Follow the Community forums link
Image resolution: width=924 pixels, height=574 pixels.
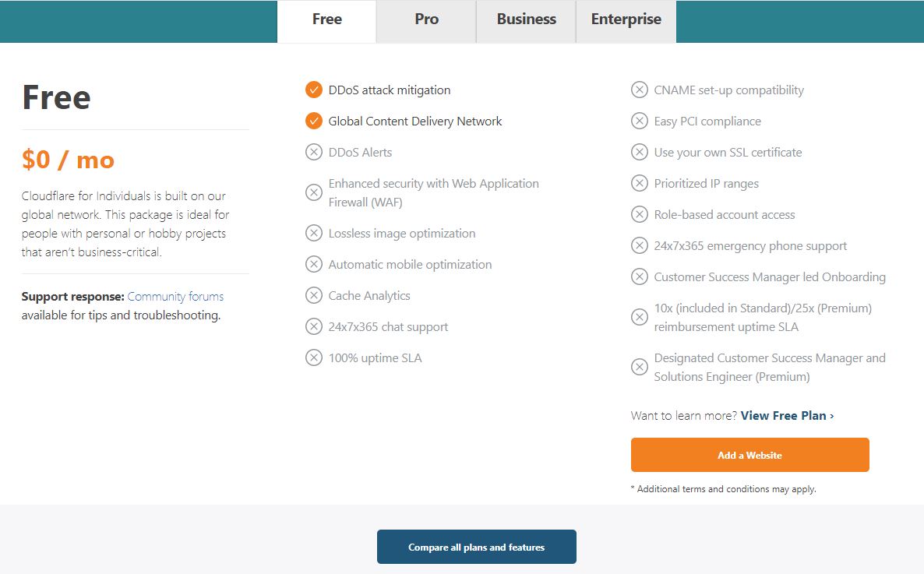[x=175, y=297]
